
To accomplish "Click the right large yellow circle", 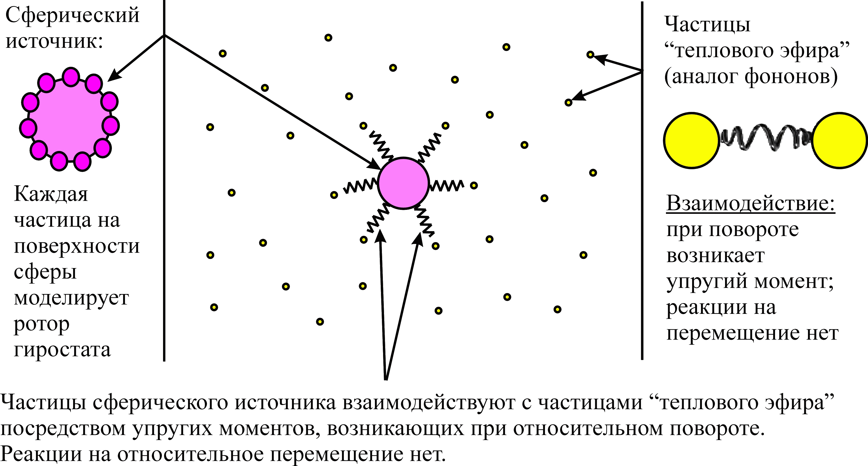I will pos(839,140).
